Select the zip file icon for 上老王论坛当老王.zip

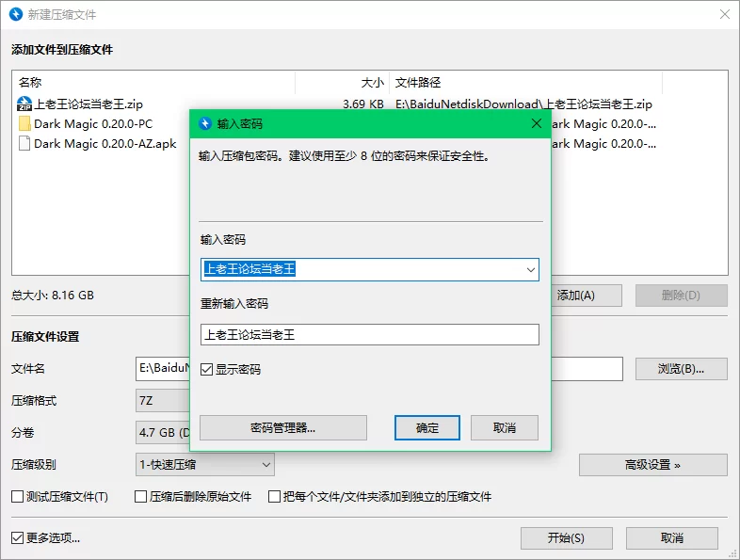24,104
